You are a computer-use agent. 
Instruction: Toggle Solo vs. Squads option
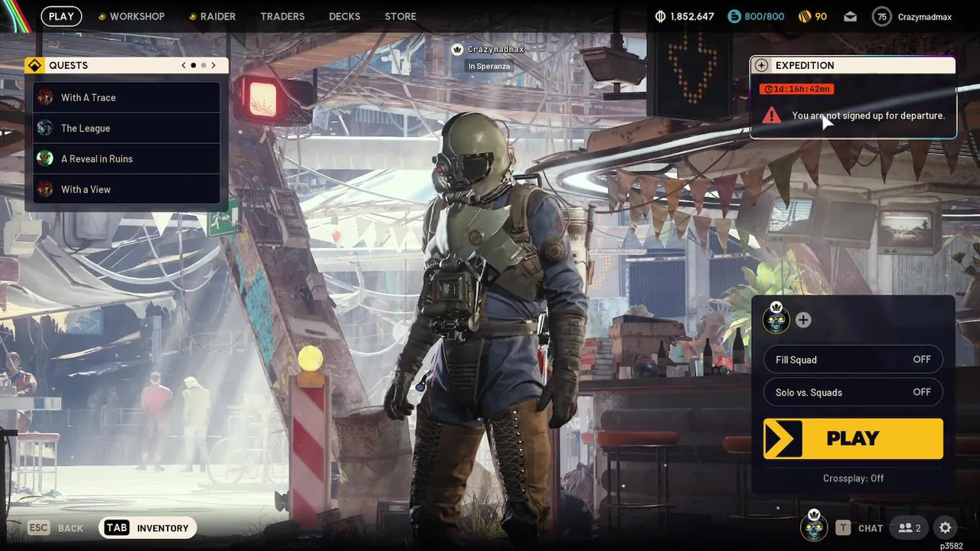[x=853, y=392]
